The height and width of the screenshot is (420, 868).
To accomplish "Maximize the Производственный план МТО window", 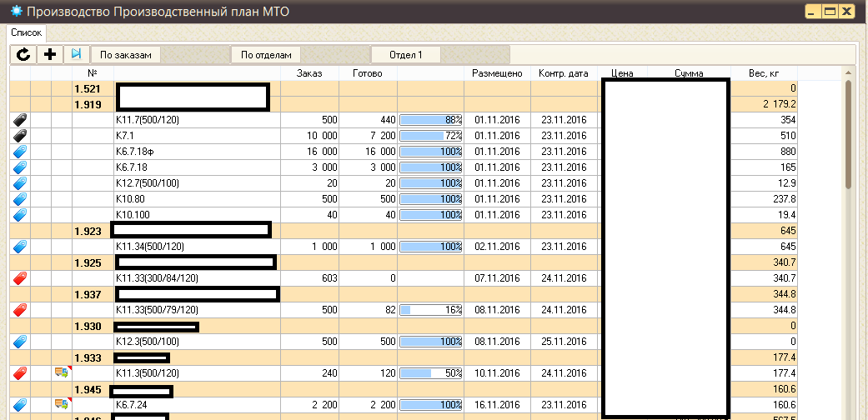I will 830,11.
